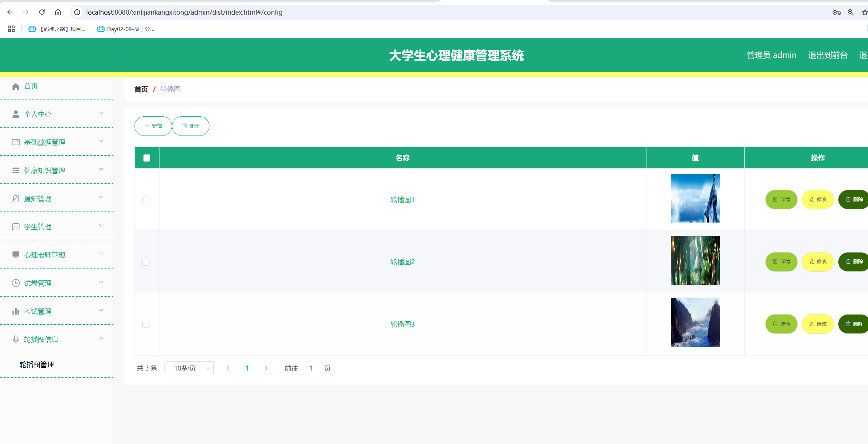Click 修改 button for 轮播图2
The height and width of the screenshot is (444, 868).
[x=818, y=262]
